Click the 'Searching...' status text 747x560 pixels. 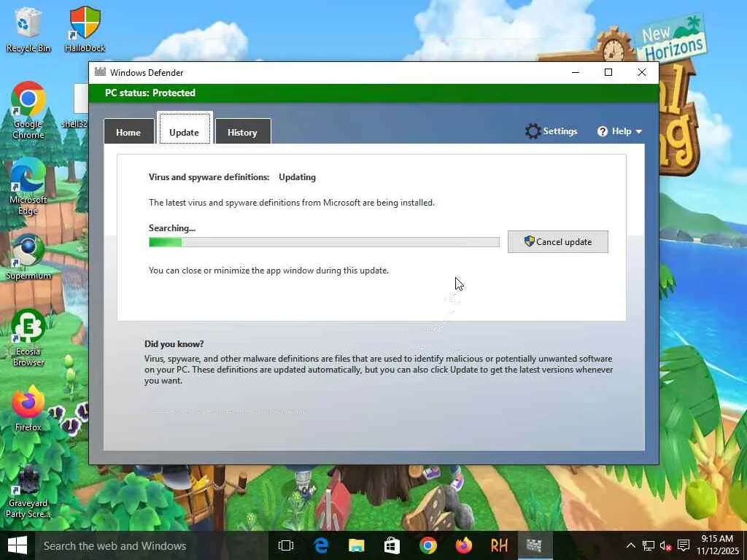pyautogui.click(x=172, y=228)
